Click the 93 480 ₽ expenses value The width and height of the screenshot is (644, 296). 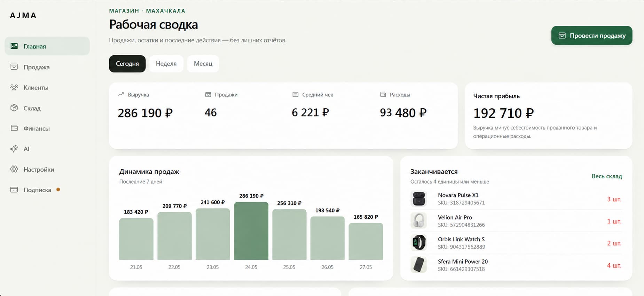coord(403,113)
